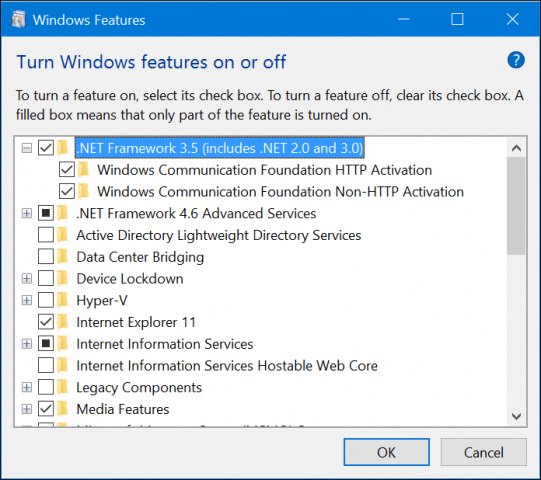The height and width of the screenshot is (480, 541).
Task: Expand the partially enabled Internet Information Services node
Action: 27,344
